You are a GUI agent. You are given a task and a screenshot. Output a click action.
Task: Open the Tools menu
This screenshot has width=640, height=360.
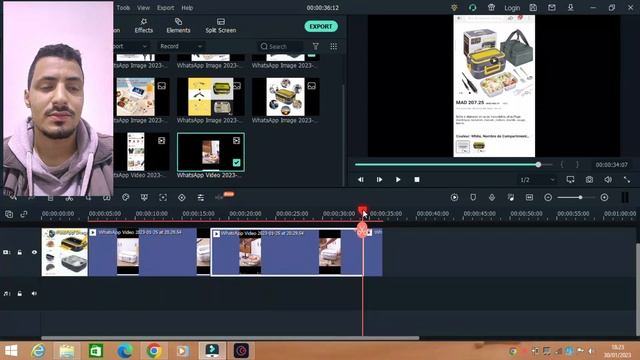click(123, 8)
